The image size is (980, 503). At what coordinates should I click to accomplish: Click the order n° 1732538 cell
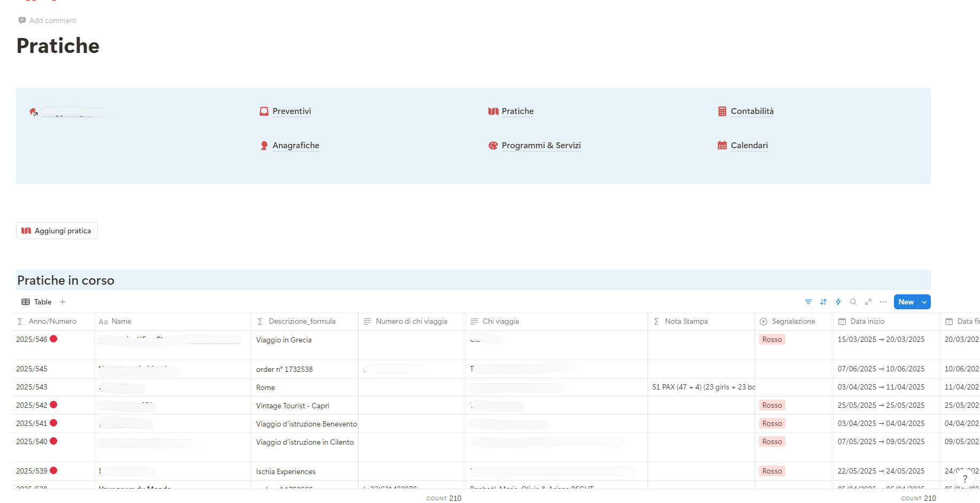[305, 369]
